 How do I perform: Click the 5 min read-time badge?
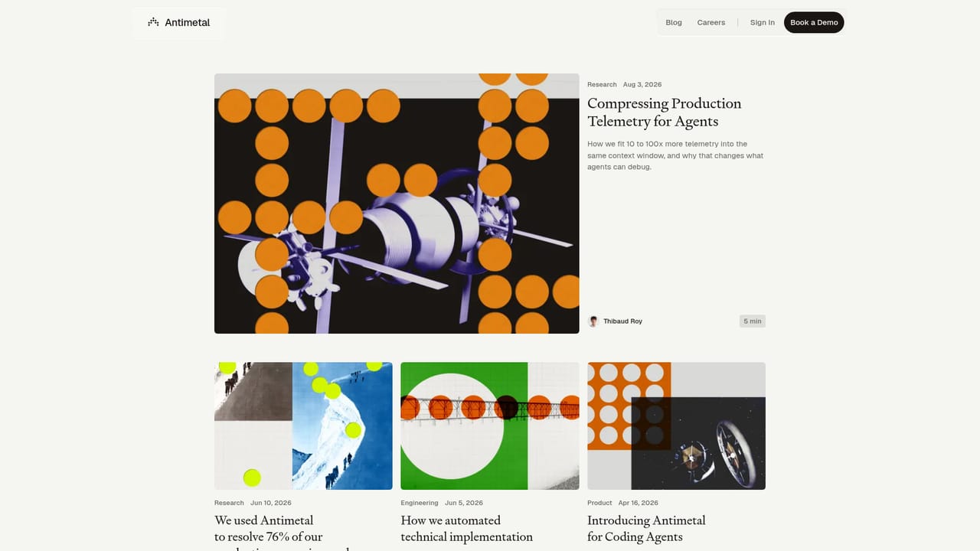pos(752,321)
